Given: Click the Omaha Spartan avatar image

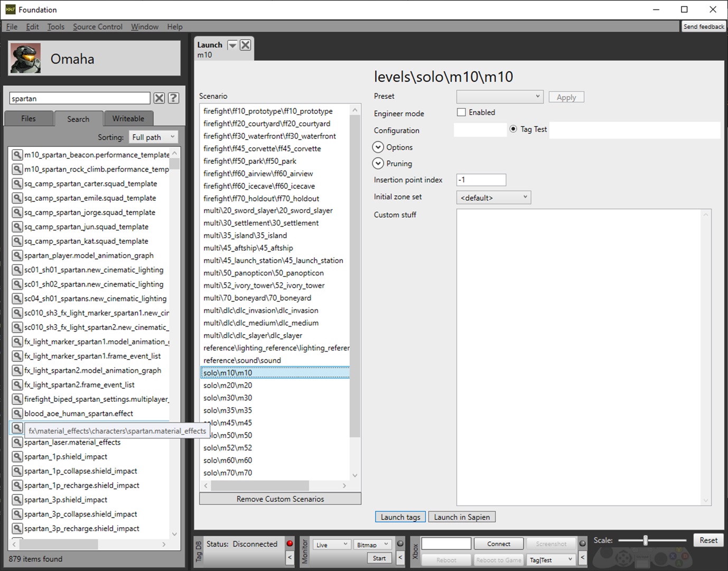Looking at the screenshot, I should point(25,59).
